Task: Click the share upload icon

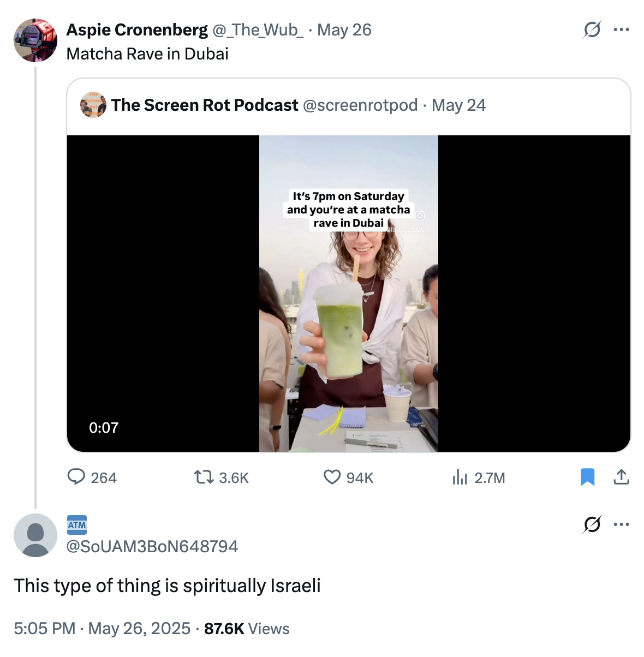Action: coord(621,477)
